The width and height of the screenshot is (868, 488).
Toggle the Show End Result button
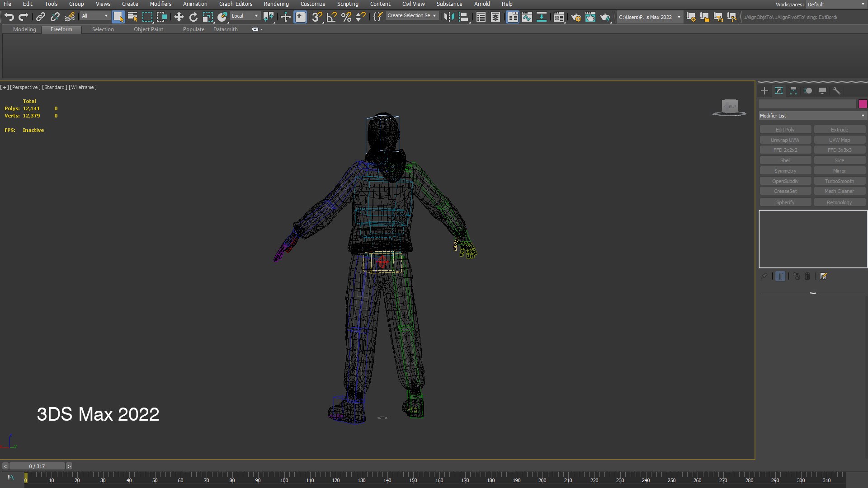(780, 276)
